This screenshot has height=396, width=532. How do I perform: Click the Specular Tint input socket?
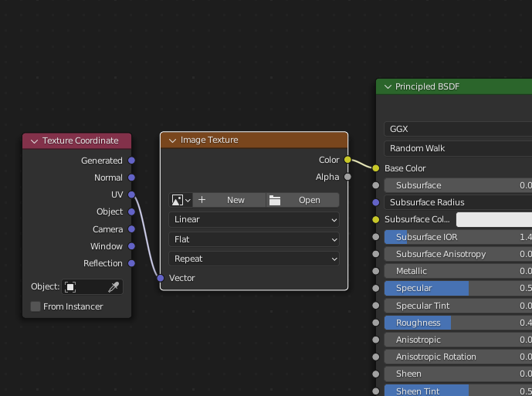click(x=375, y=306)
